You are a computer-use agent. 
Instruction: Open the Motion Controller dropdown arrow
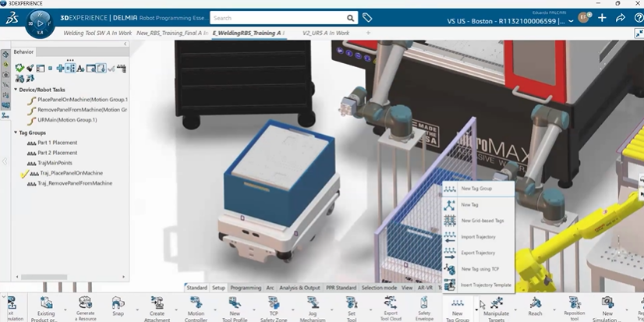pyautogui.click(x=215, y=310)
